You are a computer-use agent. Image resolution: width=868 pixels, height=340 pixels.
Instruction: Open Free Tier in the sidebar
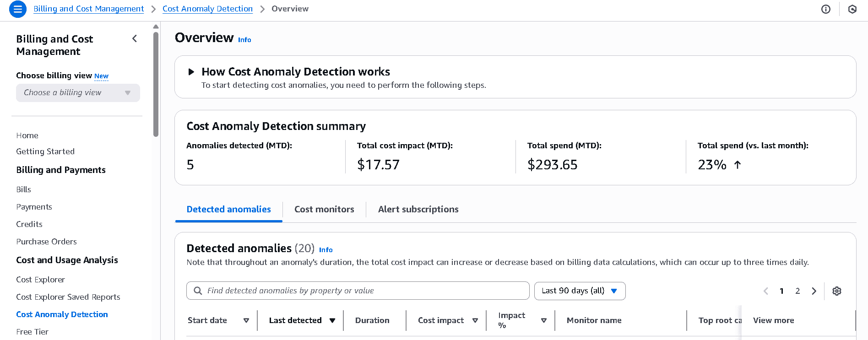coord(32,332)
